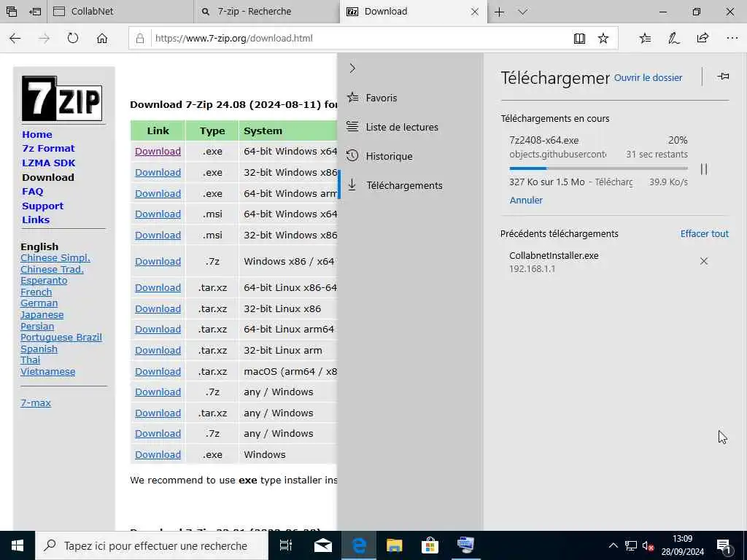
Task: Open the favorites hub icon
Action: tap(645, 38)
